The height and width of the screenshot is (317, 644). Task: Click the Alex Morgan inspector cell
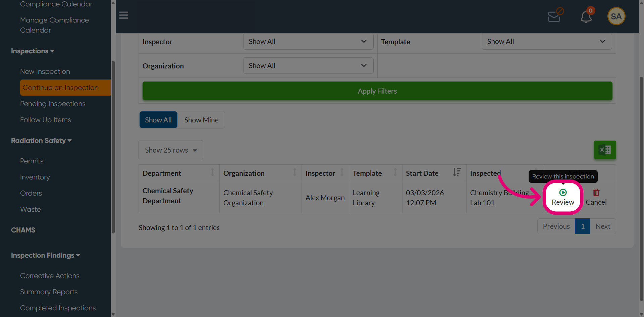(325, 198)
